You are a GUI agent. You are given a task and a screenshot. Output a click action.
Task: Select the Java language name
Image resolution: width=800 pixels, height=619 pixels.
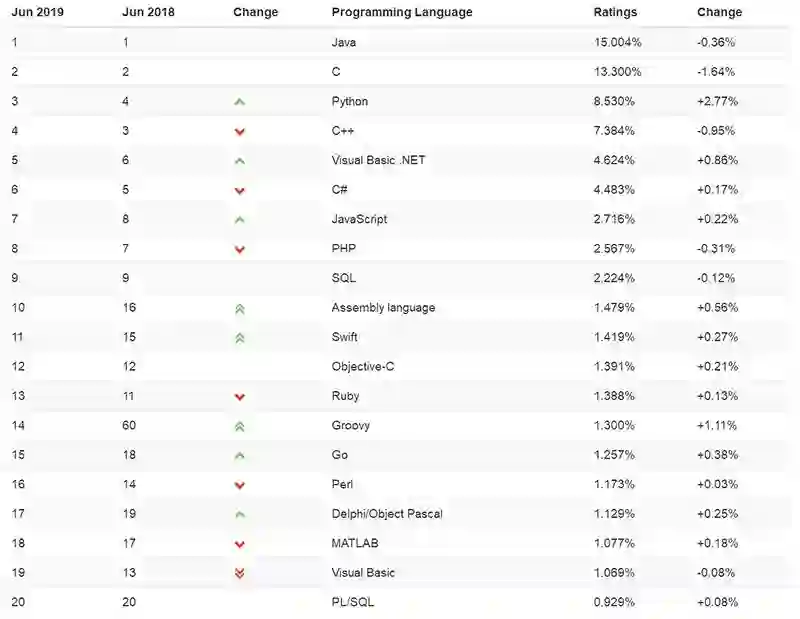pos(343,43)
